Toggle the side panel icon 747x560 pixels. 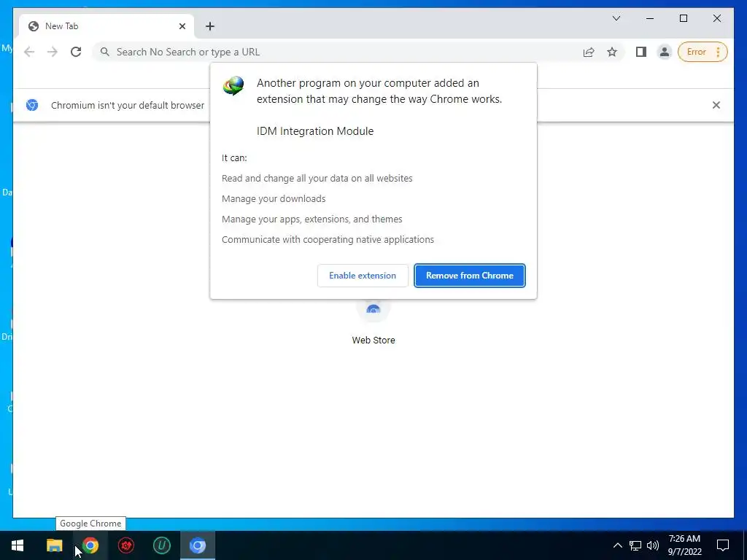[641, 52]
